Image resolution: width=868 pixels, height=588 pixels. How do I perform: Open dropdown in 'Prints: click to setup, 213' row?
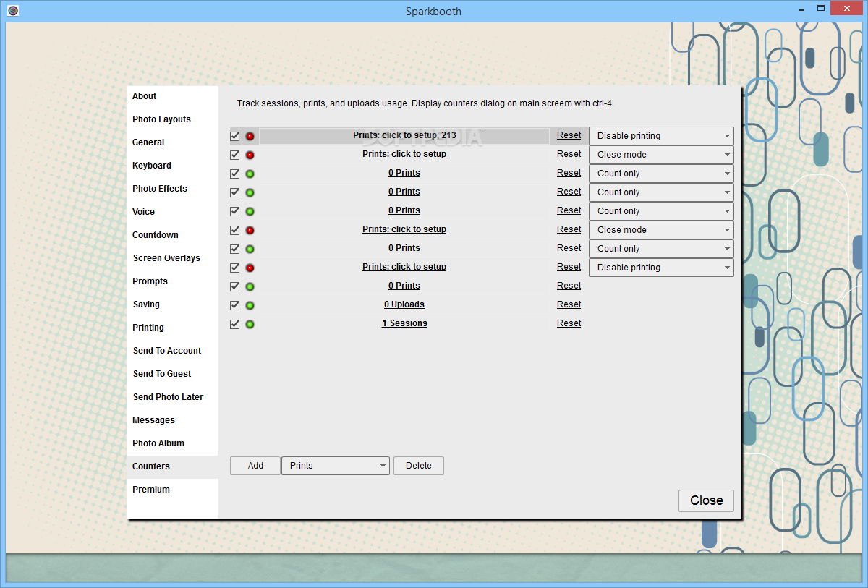coord(661,136)
